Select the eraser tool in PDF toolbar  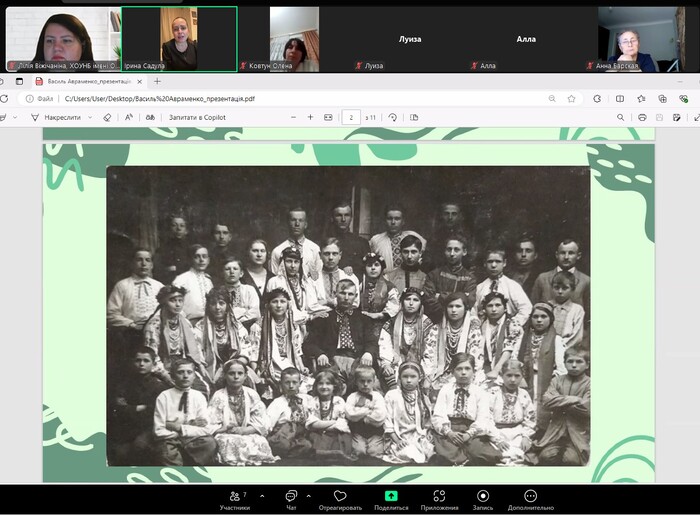(x=107, y=117)
